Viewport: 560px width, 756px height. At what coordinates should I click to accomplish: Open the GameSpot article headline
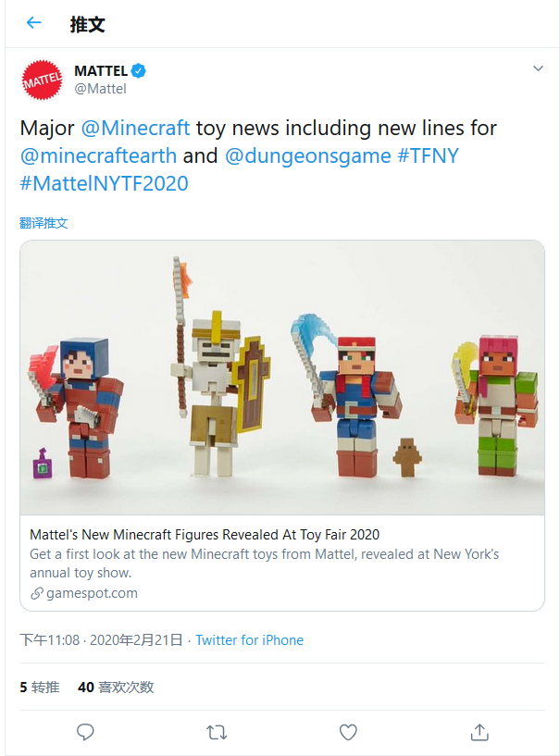(205, 535)
